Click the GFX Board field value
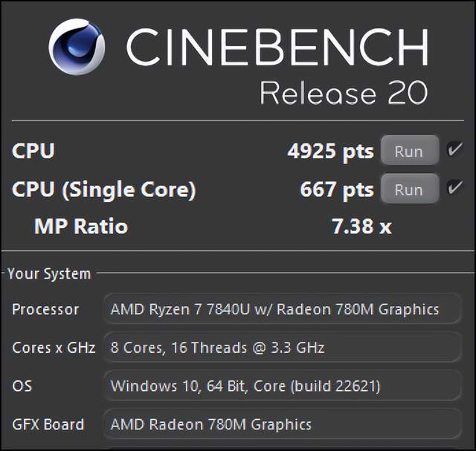The image size is (476, 451). [281, 424]
